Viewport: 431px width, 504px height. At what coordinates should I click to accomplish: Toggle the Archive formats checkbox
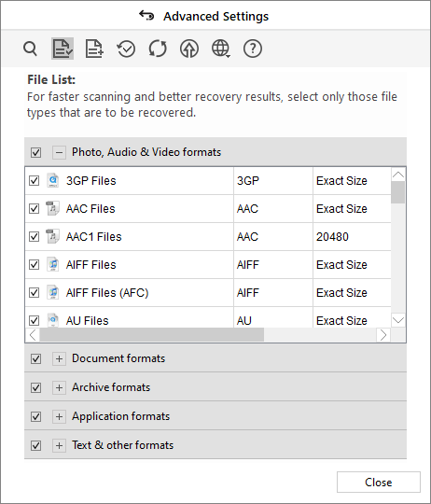point(35,387)
